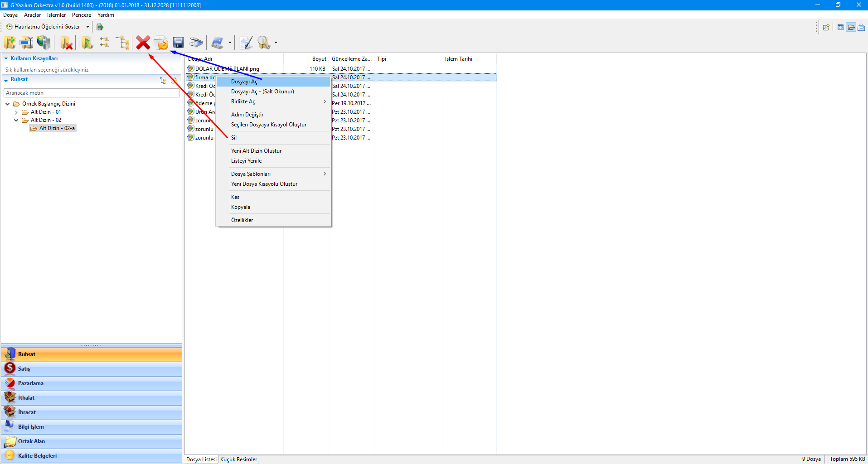Click the folder with red X icon
868x464 pixels.
coord(67,43)
